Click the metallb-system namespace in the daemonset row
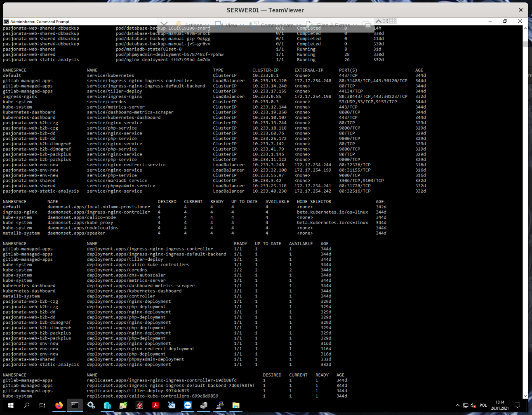The image size is (532, 415). click(x=21, y=233)
